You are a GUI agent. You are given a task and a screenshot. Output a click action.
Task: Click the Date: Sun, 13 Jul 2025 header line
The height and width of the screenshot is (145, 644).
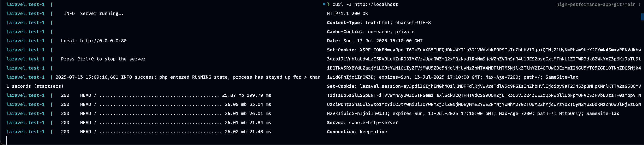point(375,41)
